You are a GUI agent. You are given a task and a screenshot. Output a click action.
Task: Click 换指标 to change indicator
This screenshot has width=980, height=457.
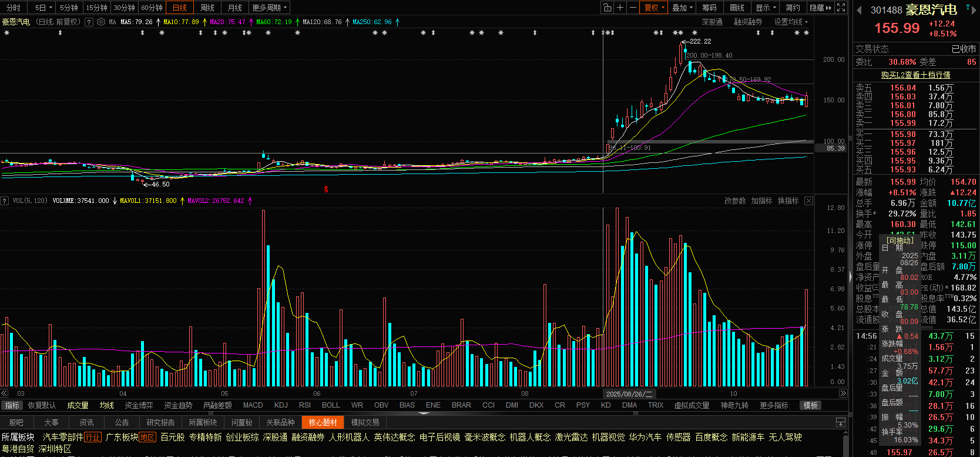(x=788, y=201)
